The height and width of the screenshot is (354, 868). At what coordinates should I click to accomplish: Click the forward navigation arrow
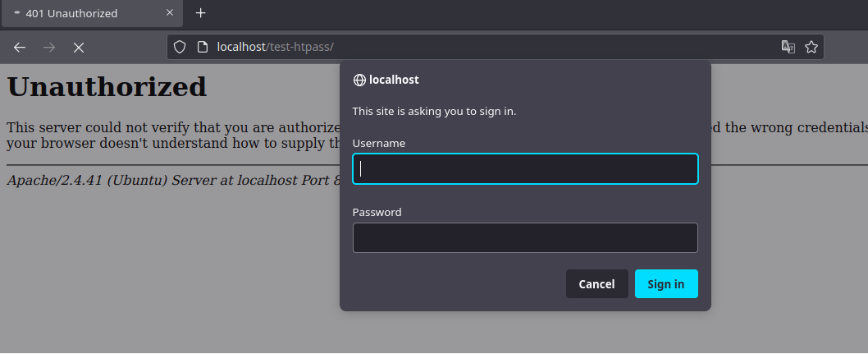coord(49,48)
